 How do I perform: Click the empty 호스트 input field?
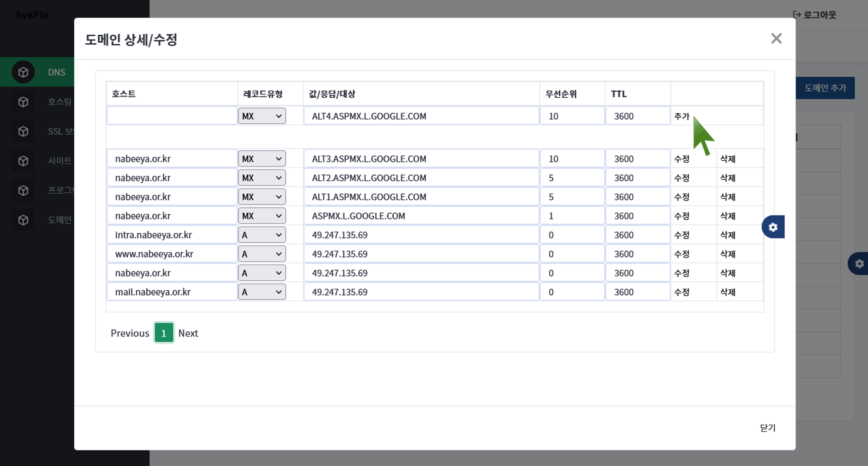point(172,116)
